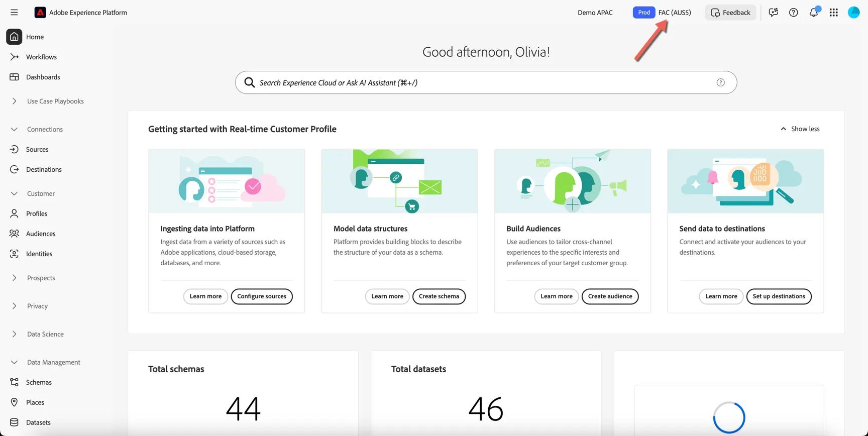Collapse the Data Management section
The width and height of the screenshot is (868, 436).
(x=14, y=362)
